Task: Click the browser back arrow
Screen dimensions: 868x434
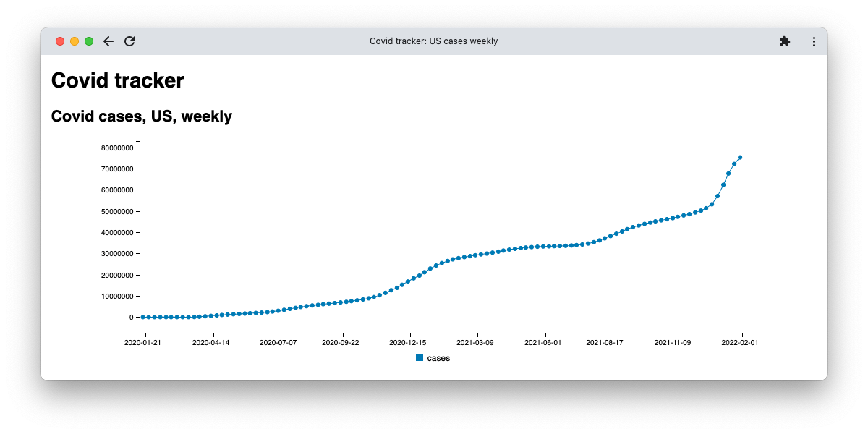Action: point(109,41)
